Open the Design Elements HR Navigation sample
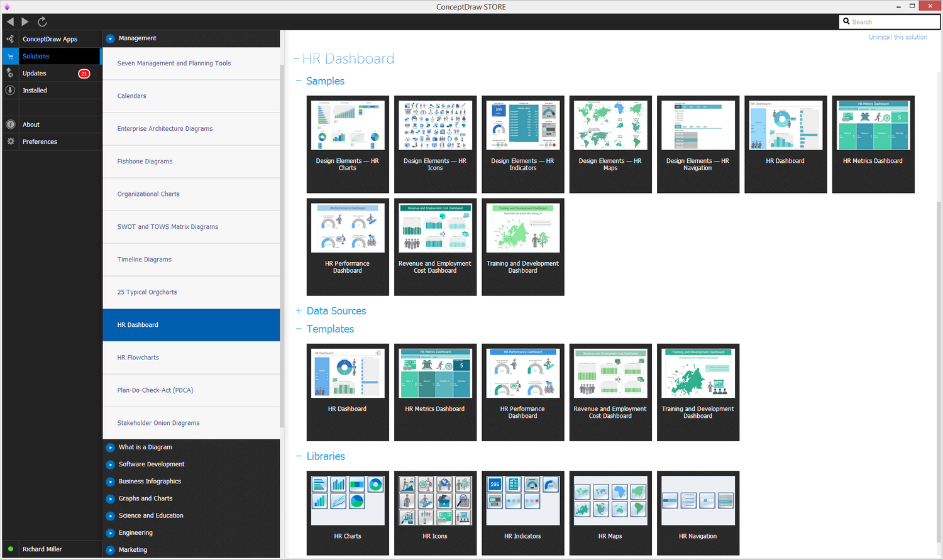The height and width of the screenshot is (560, 943). 698,144
